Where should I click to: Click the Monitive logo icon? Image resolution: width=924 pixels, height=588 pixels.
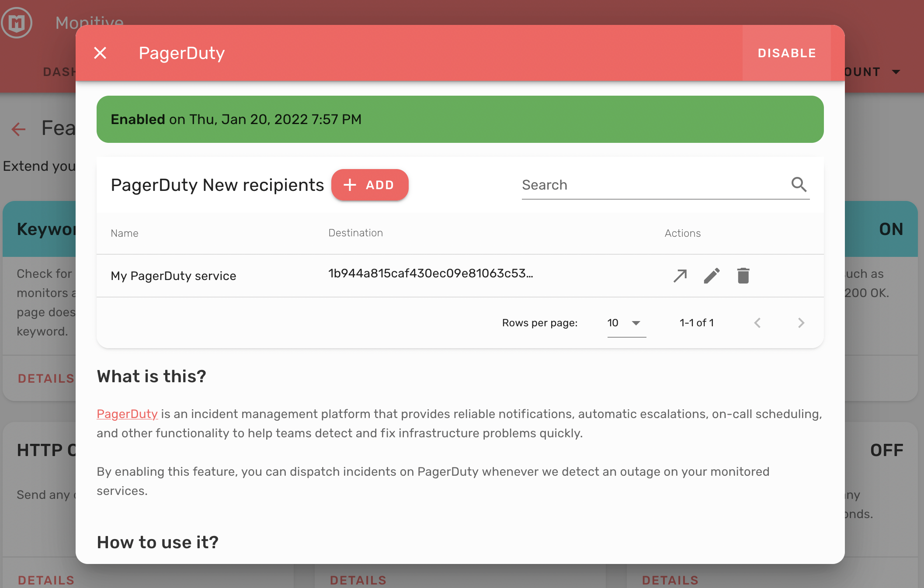pyautogui.click(x=17, y=22)
